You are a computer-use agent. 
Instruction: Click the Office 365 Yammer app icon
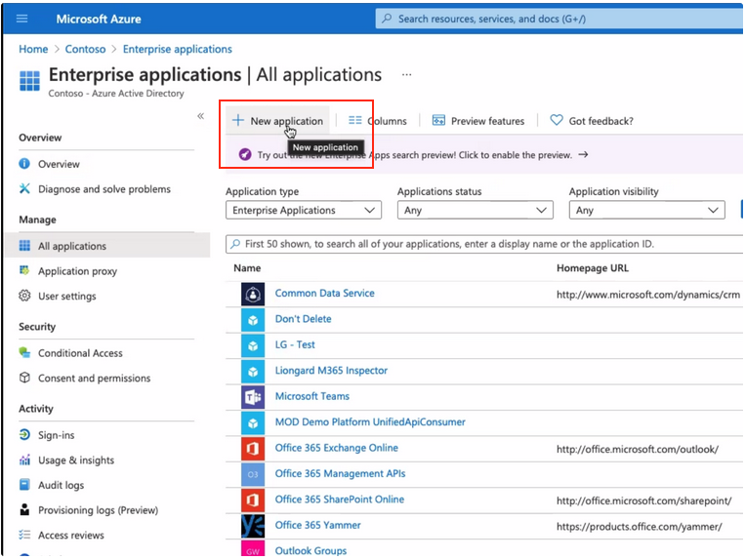click(253, 526)
